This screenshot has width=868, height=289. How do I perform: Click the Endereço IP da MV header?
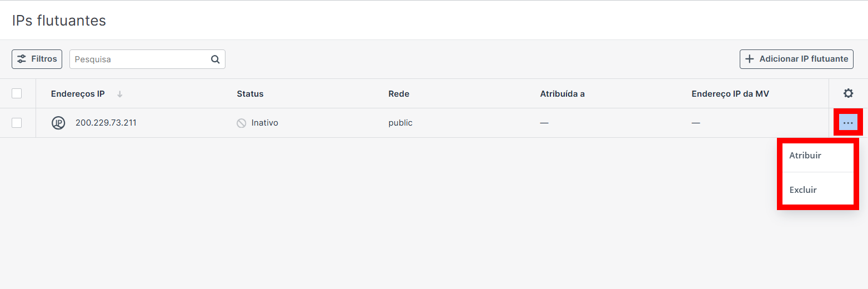(730, 94)
